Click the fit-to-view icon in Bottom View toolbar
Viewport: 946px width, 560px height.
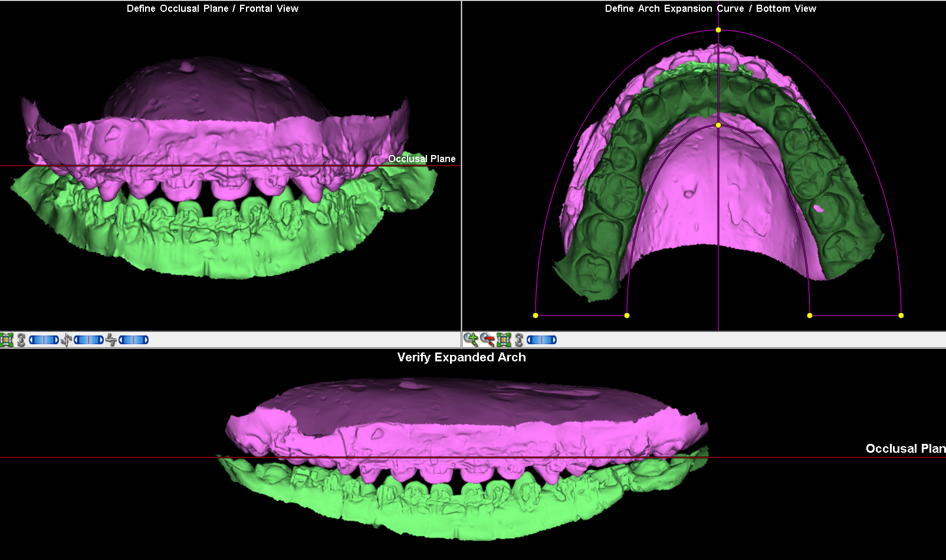click(x=504, y=340)
